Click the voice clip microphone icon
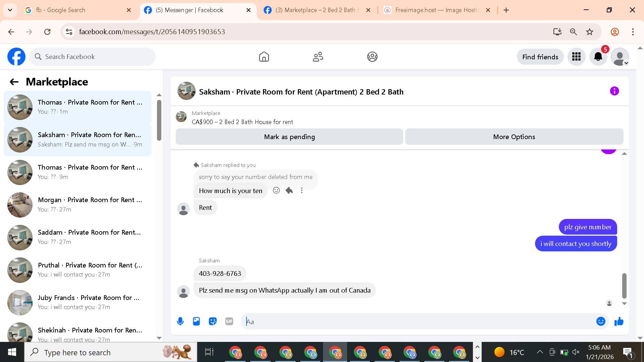This screenshot has width=644, height=362. click(x=180, y=321)
